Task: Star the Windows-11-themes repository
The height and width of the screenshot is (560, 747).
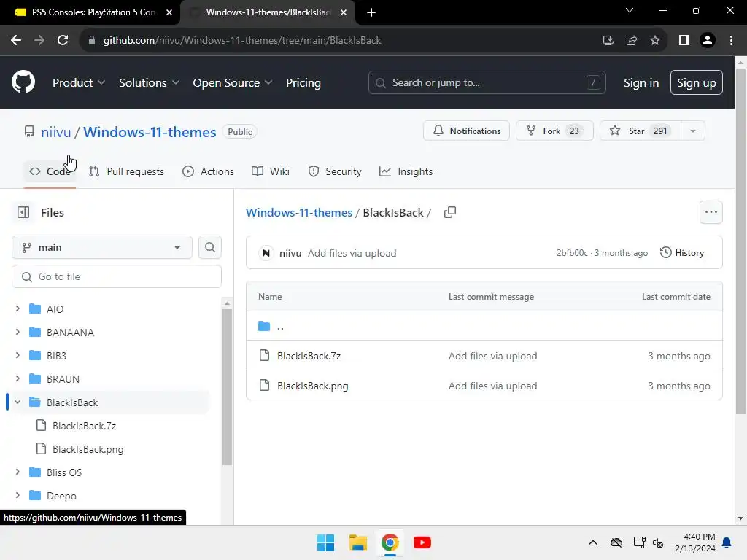Action: pos(640,131)
